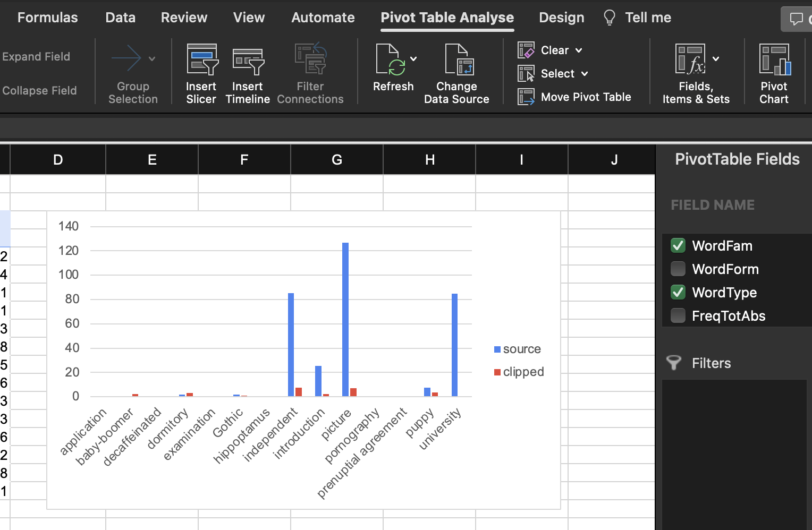Click the Collapse Field button
812x530 pixels.
39,91
